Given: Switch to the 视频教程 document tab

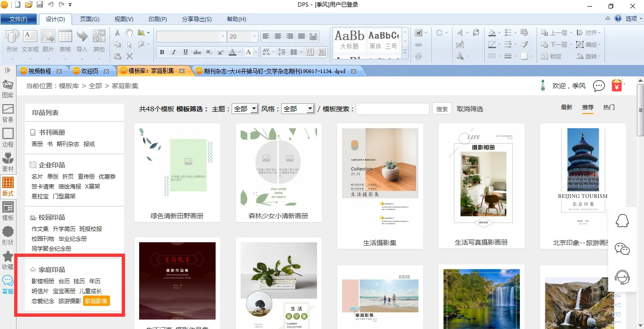Looking at the screenshot, I should [x=40, y=71].
